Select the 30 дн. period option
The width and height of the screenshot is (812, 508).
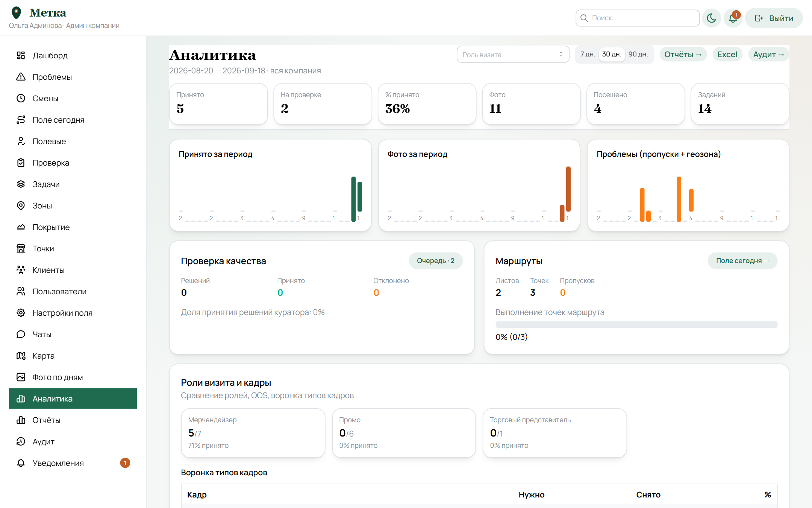[x=612, y=54]
